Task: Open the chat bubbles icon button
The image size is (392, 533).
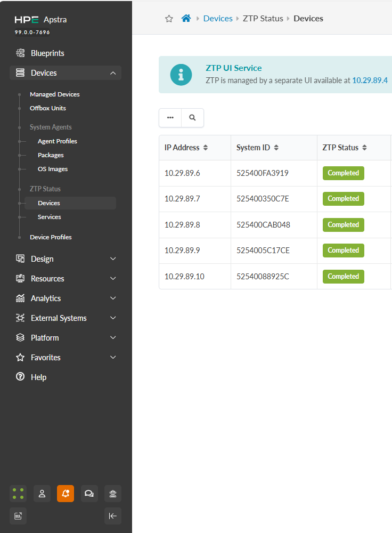Action: pos(89,494)
